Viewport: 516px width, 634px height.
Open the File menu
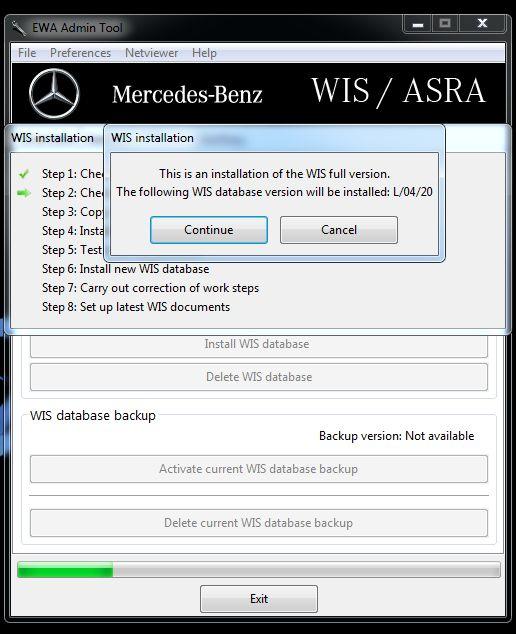[x=27, y=53]
